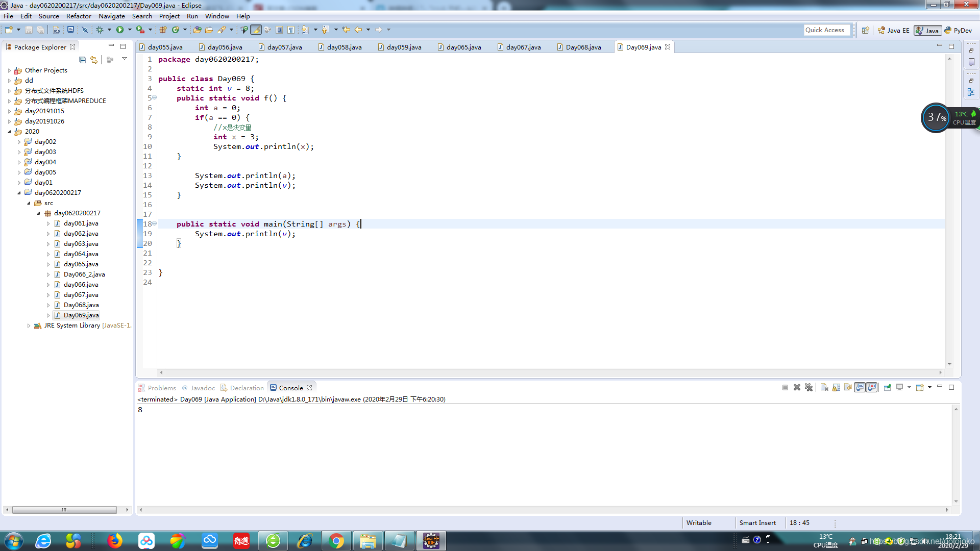
Task: Open the Source menu
Action: point(49,16)
